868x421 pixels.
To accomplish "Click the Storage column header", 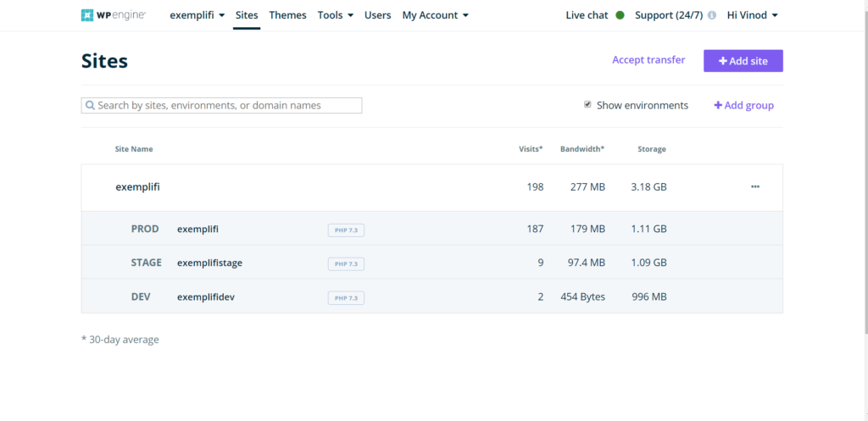I will (652, 149).
